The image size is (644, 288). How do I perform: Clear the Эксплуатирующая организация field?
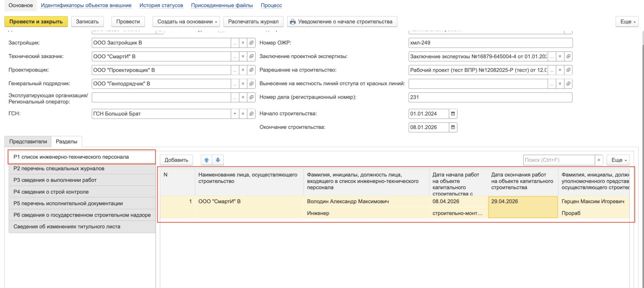(243, 98)
